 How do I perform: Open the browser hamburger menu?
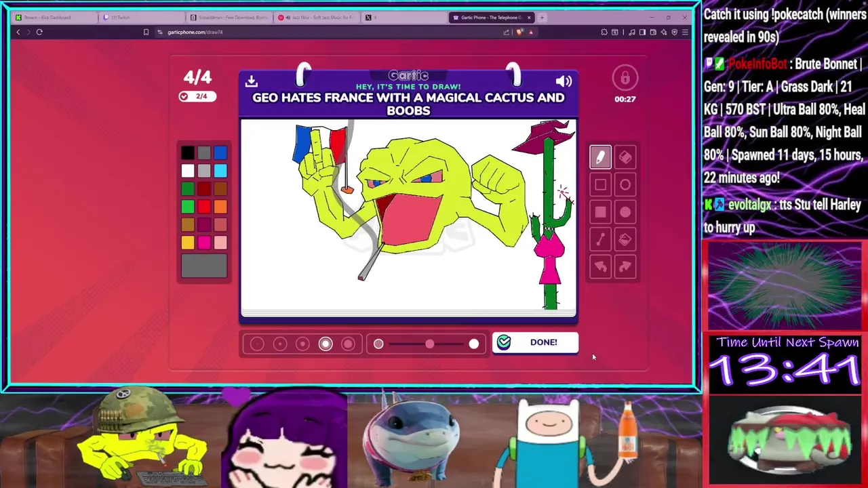point(685,32)
